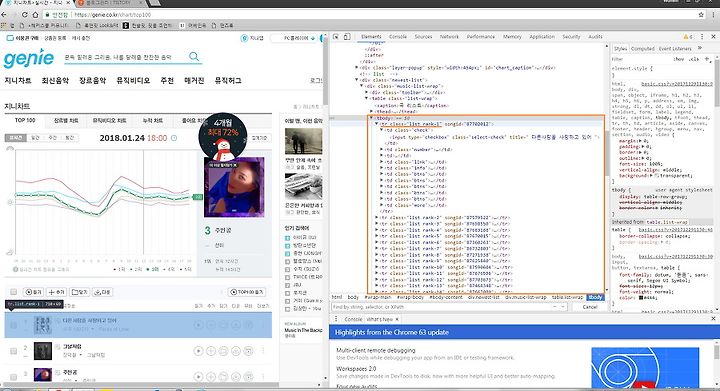Expand the td class number node
720x391 pixels.
coord(382,149)
